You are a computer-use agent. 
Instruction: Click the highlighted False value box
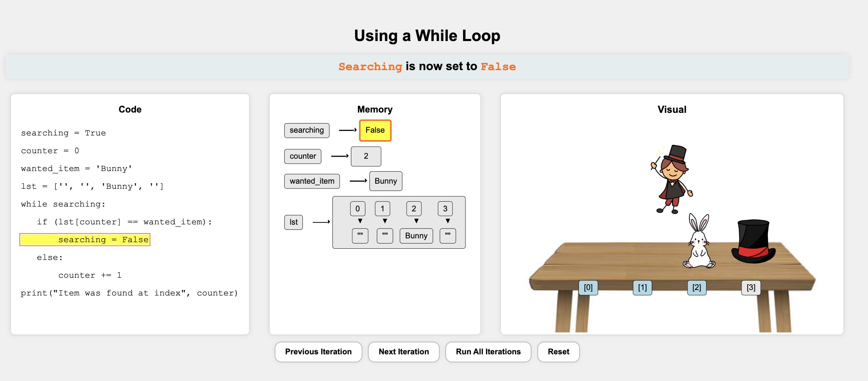click(375, 130)
